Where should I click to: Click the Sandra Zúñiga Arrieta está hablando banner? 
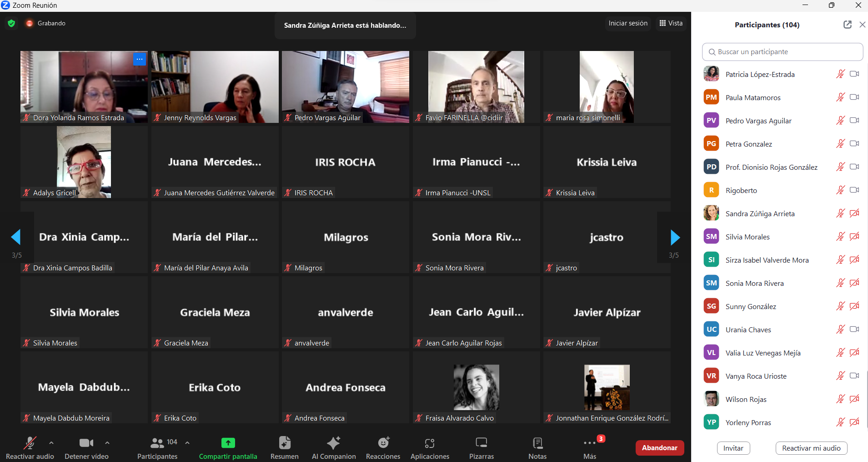point(345,25)
